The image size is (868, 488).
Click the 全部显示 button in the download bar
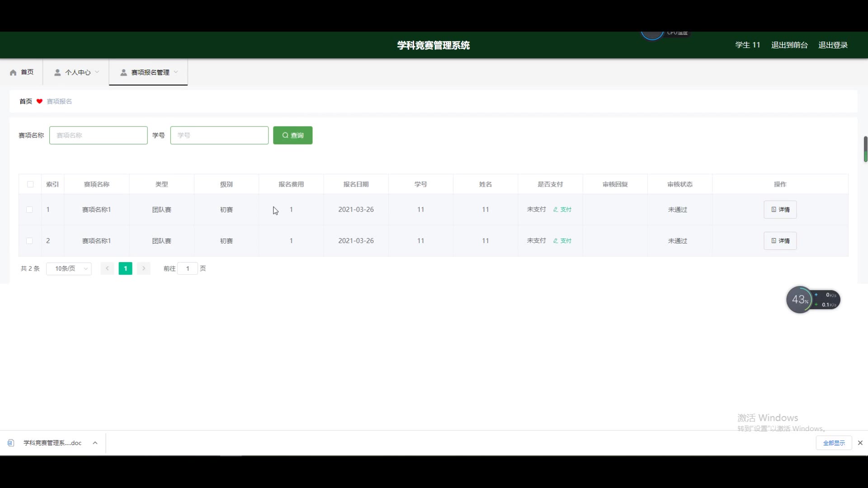coord(834,443)
